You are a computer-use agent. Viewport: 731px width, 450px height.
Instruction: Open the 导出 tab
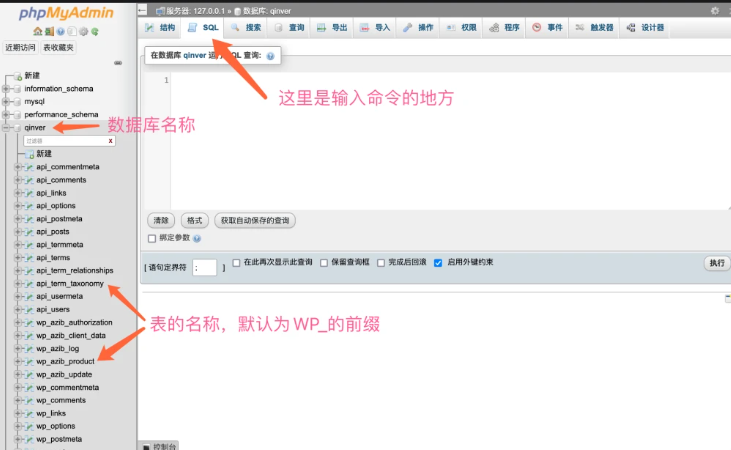332,28
